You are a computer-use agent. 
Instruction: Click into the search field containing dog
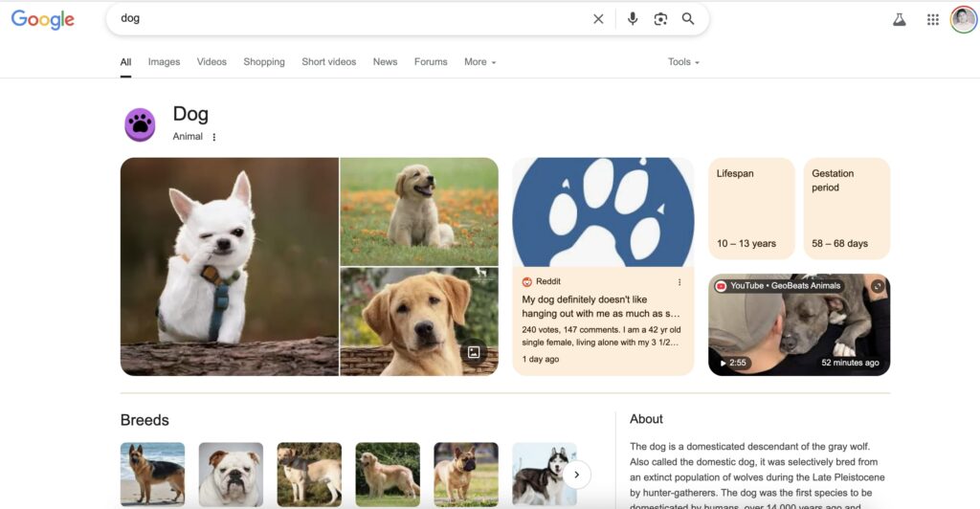(x=350, y=19)
